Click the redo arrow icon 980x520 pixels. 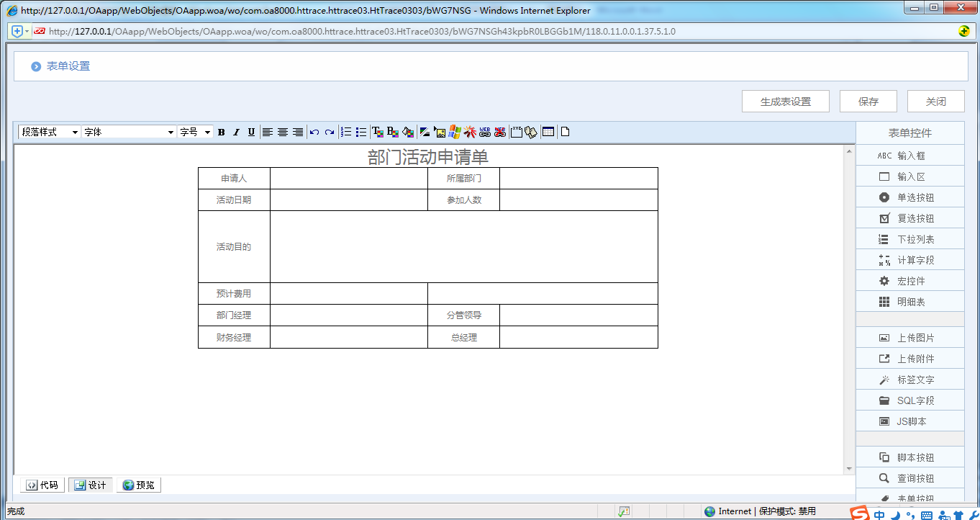tap(330, 132)
